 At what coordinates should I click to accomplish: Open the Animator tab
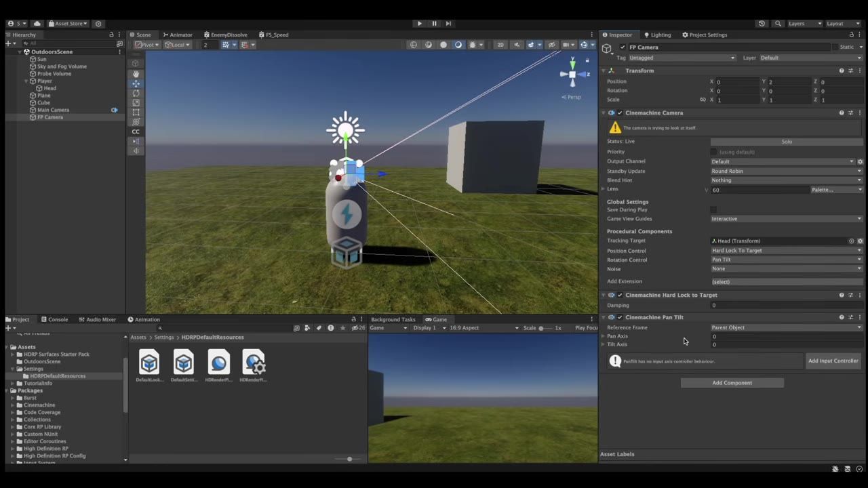178,35
